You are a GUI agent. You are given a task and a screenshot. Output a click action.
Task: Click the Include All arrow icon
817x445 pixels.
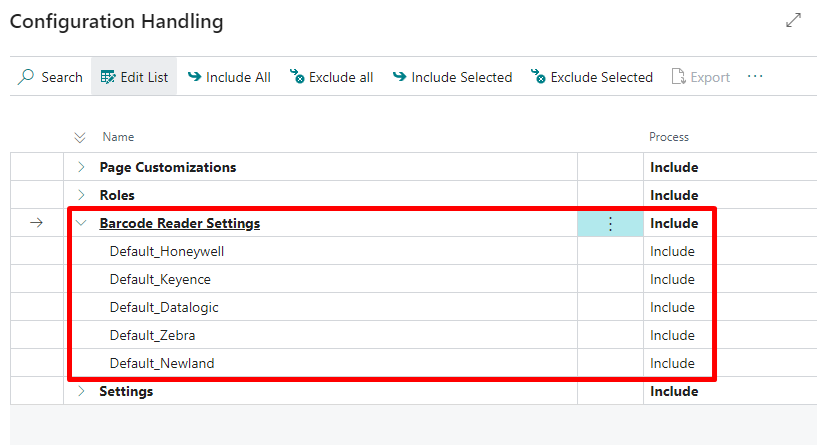click(194, 77)
